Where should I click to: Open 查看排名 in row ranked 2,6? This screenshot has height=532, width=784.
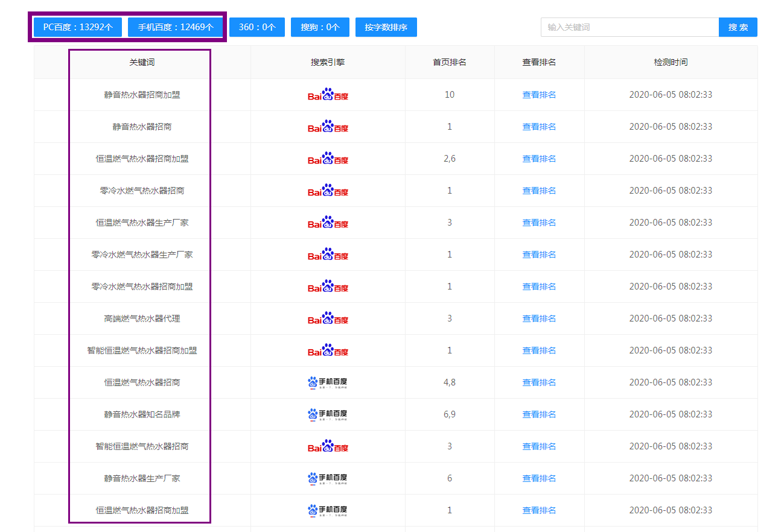tap(539, 159)
